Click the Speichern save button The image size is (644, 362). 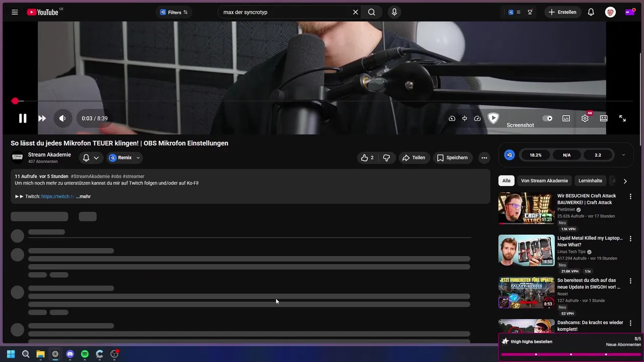pyautogui.click(x=453, y=157)
